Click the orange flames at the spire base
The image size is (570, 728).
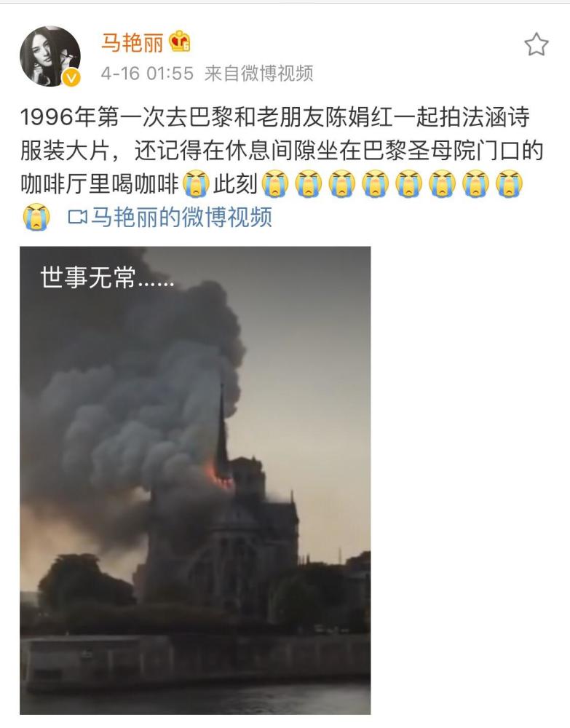[218, 476]
